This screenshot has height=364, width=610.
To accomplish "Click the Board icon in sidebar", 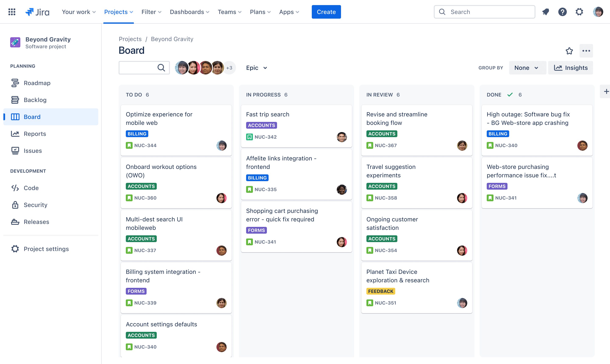I will pyautogui.click(x=15, y=117).
